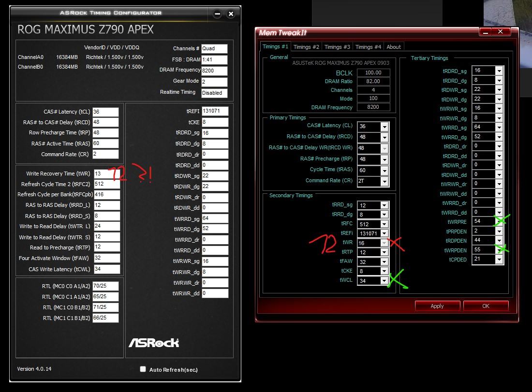Click the ASRock logo
532x392 pixels.
click(x=154, y=343)
